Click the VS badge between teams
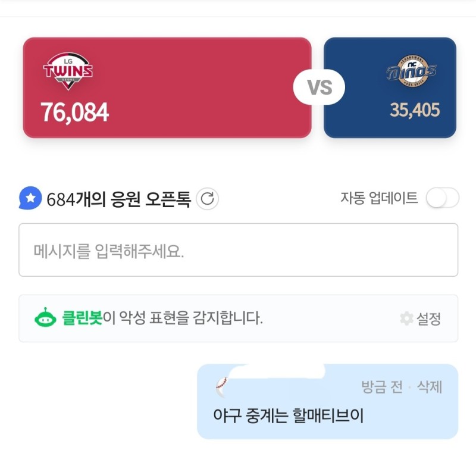476x450 pixels. point(320,88)
